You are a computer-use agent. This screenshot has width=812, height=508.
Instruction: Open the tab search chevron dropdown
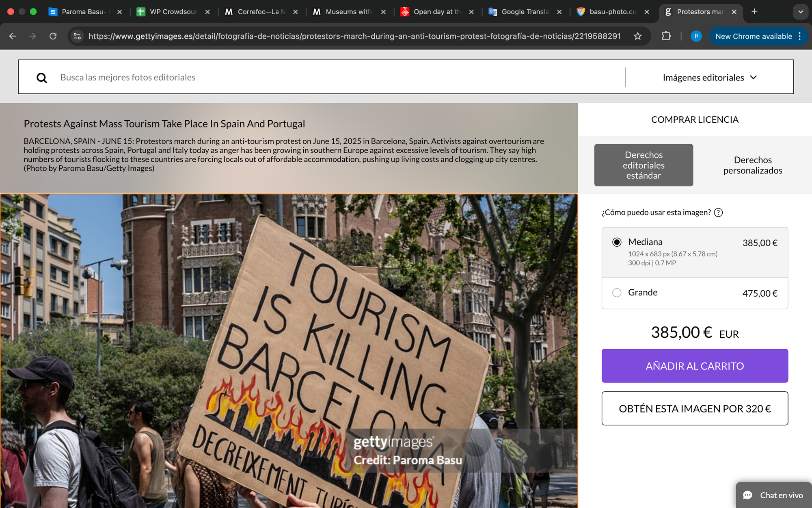point(800,12)
